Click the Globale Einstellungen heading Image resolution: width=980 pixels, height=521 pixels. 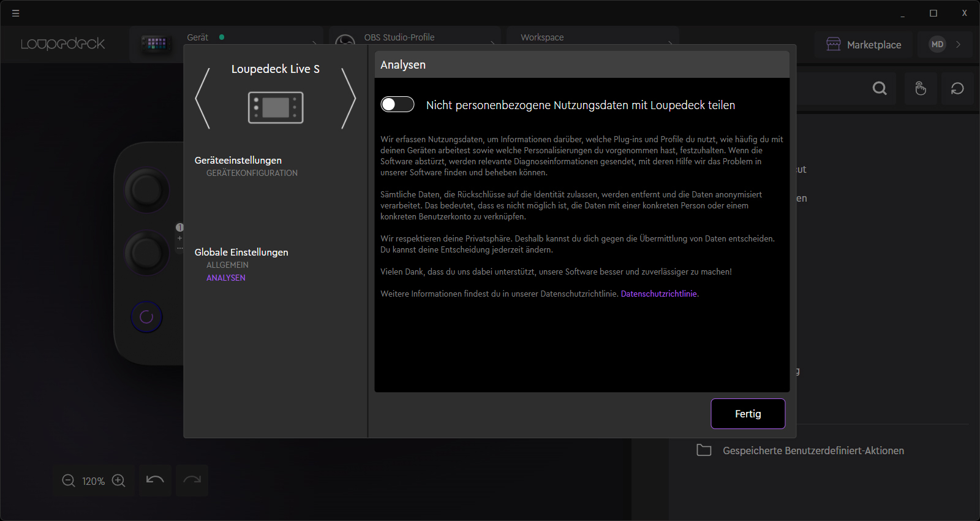click(x=241, y=252)
